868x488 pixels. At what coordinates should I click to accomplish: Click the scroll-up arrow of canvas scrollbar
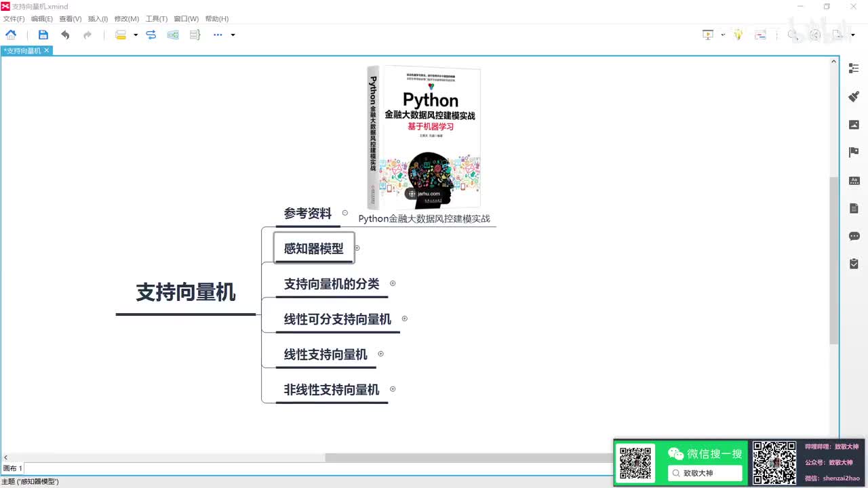pyautogui.click(x=834, y=62)
